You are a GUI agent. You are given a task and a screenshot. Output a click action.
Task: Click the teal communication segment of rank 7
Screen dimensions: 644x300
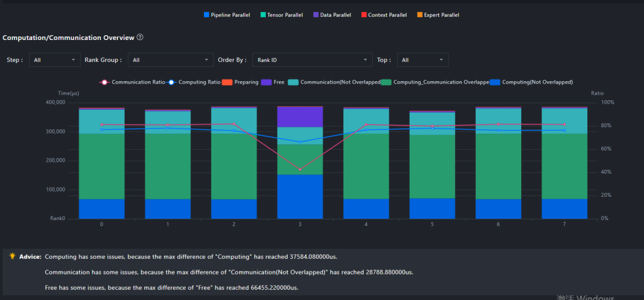pyautogui.click(x=564, y=121)
